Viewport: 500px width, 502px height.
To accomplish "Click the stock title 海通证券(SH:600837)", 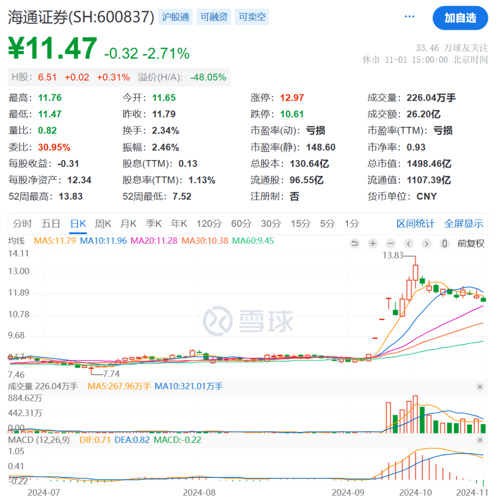I will [81, 17].
